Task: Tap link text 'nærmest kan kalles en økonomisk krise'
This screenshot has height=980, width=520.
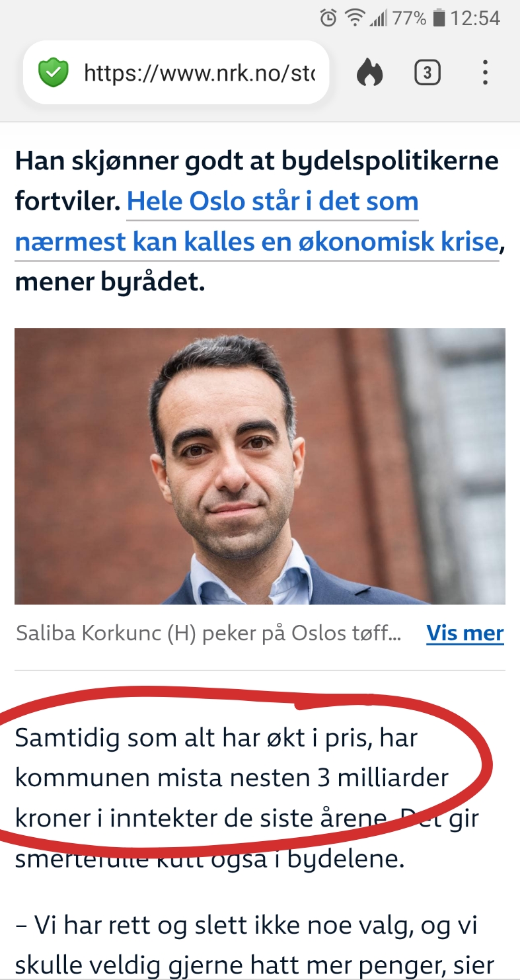Action: pos(256,242)
